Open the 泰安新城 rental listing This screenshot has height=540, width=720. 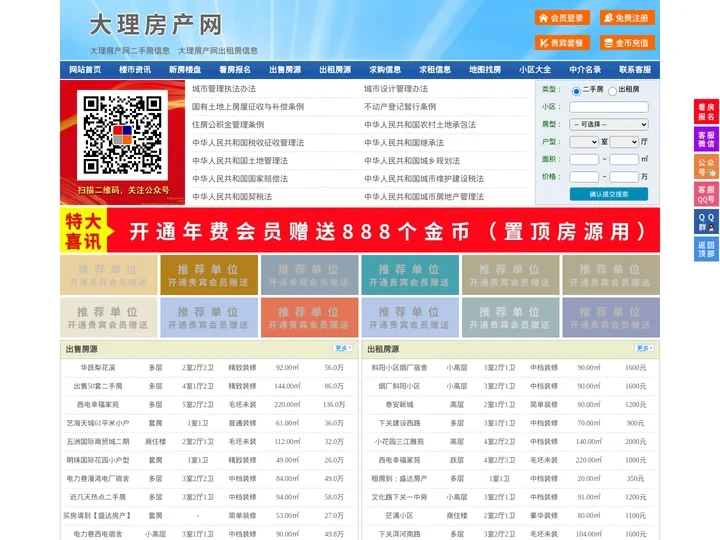[x=399, y=405]
